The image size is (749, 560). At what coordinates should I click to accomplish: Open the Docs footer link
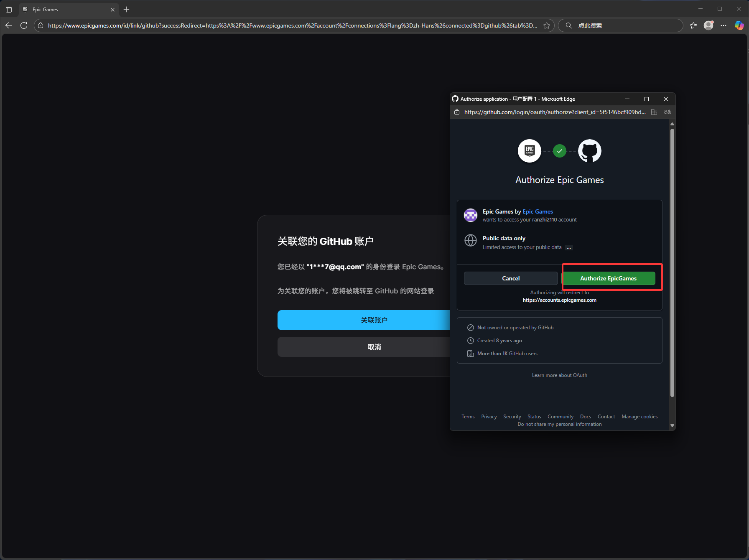point(586,417)
